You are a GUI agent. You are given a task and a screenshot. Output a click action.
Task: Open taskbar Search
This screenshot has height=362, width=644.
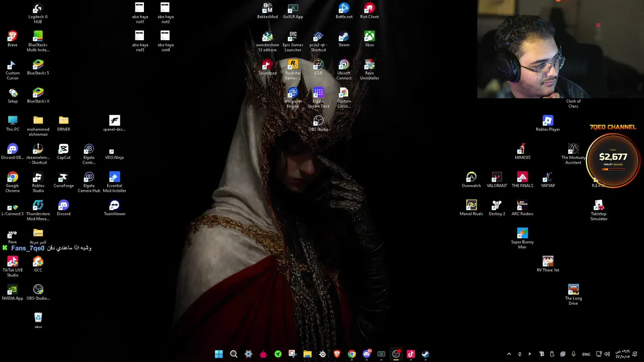click(233, 354)
